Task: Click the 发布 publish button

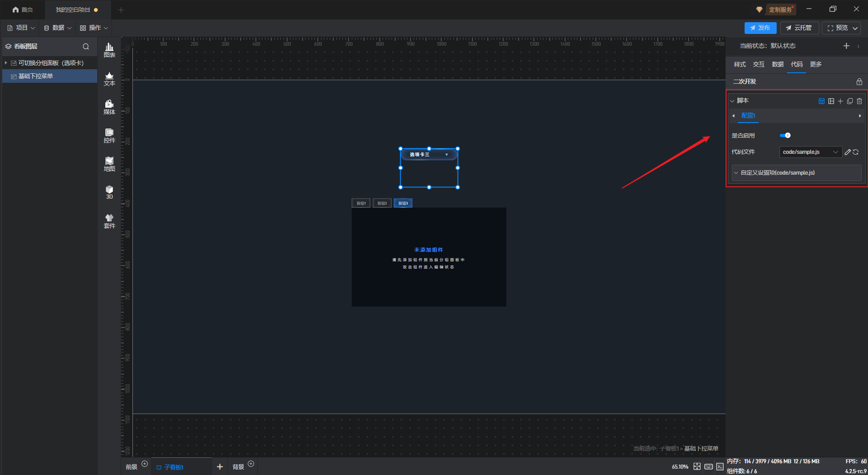Action: tap(760, 28)
